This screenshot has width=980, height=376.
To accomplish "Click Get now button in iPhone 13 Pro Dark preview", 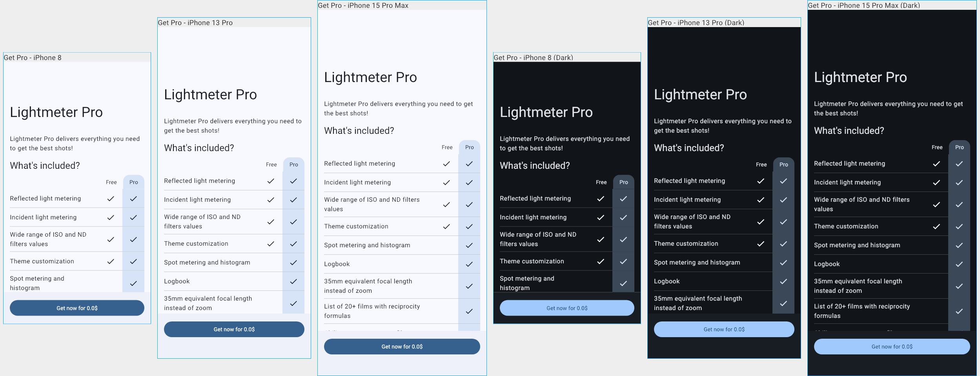I will (x=724, y=329).
